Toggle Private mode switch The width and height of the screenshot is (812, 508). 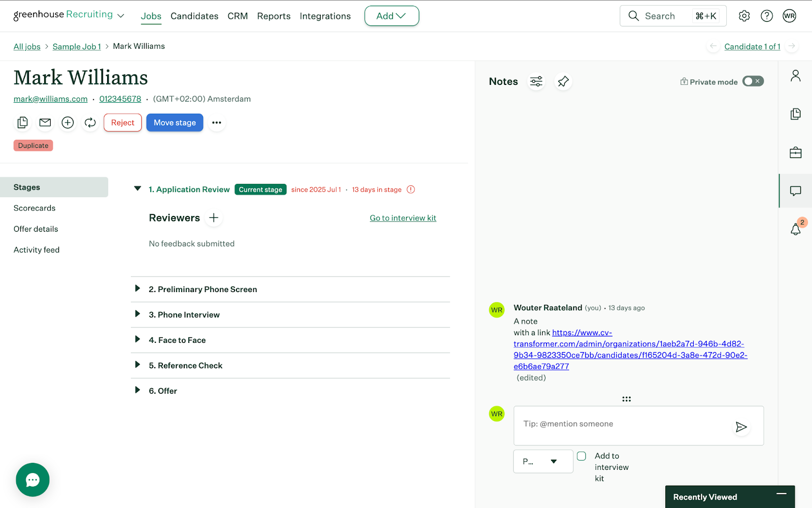click(753, 81)
